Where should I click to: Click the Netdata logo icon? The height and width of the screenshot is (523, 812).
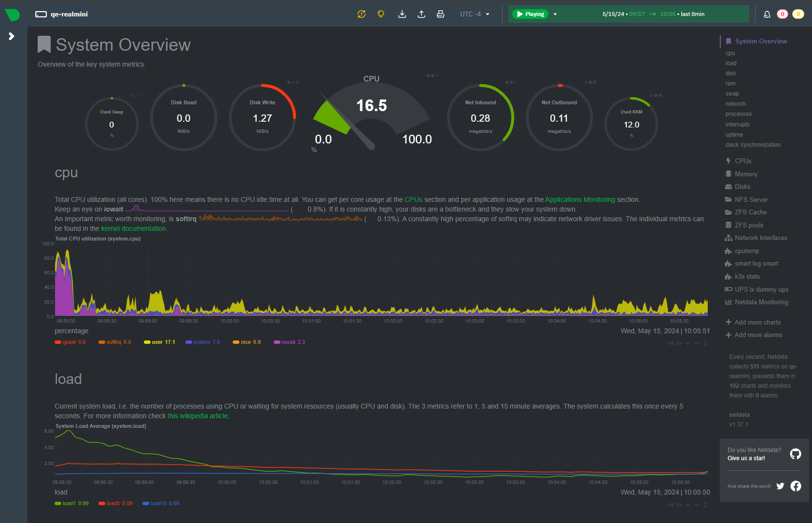(13, 14)
